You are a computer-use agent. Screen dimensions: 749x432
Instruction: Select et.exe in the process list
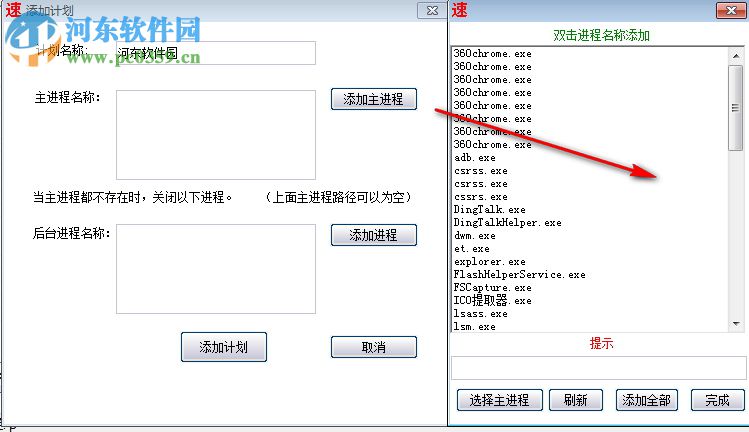pos(471,248)
